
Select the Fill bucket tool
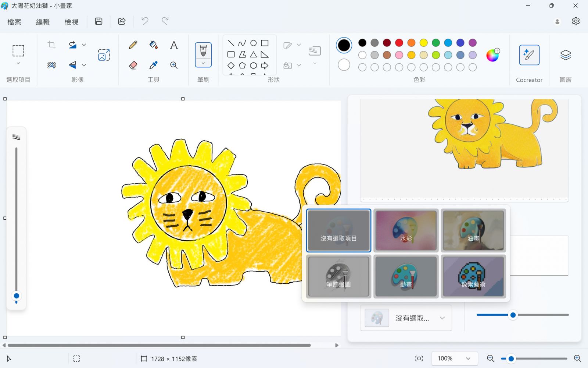pyautogui.click(x=153, y=45)
